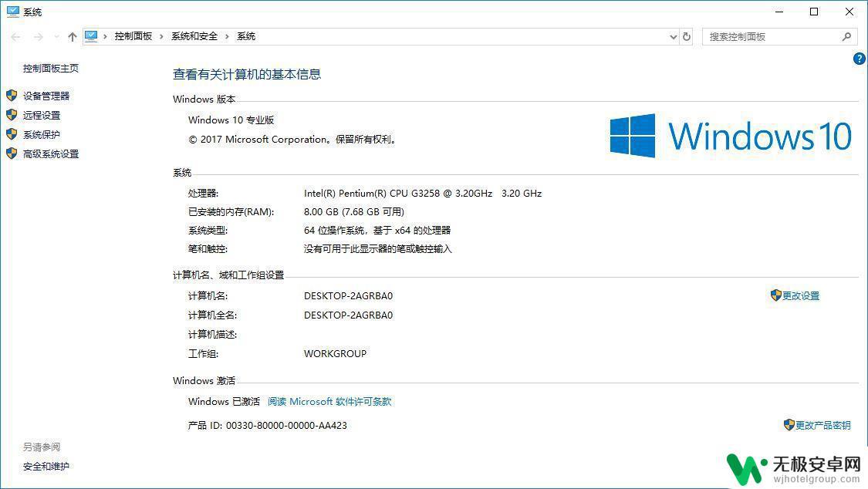Screen dimensions: 868x489
Task: Close the 系统 window
Action: [849, 12]
